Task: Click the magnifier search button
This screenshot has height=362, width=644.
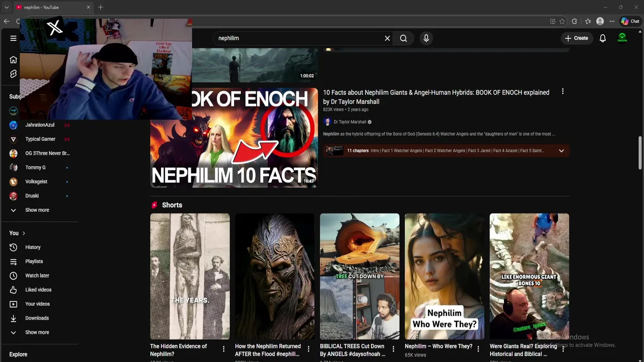Action: [404, 38]
